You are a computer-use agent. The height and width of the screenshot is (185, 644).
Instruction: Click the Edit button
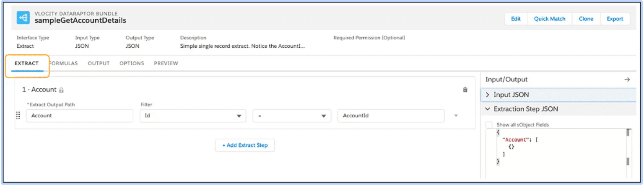[516, 19]
